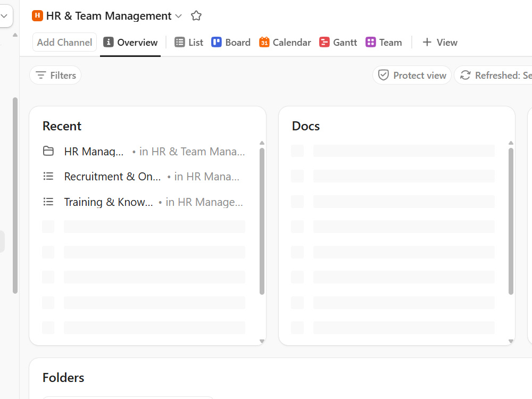
Task: Click 'in HR Mana...' location after Recruitment
Action: pyautogui.click(x=206, y=177)
